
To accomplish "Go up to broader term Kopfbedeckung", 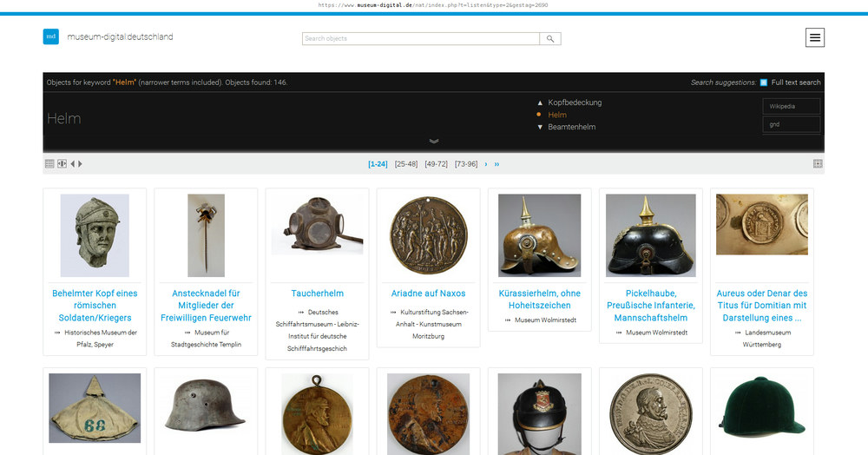I will click(x=574, y=102).
